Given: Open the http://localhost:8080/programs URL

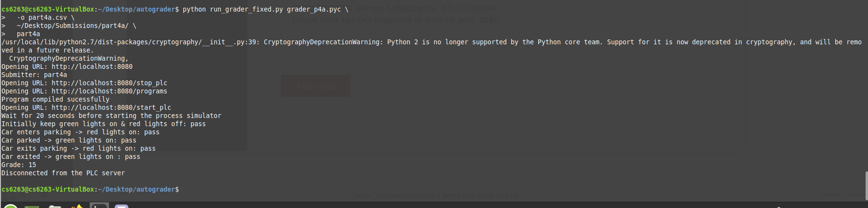Looking at the screenshot, I should click(109, 91).
